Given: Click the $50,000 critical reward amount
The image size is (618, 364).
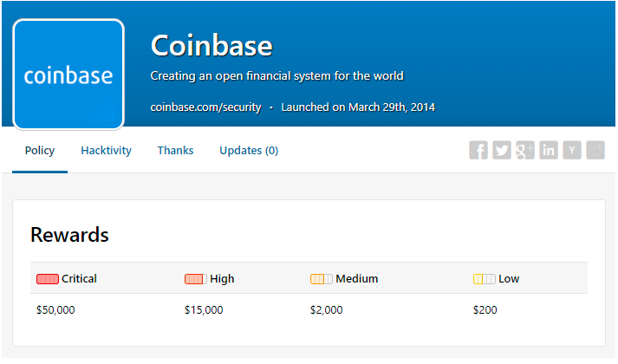Looking at the screenshot, I should [x=55, y=310].
